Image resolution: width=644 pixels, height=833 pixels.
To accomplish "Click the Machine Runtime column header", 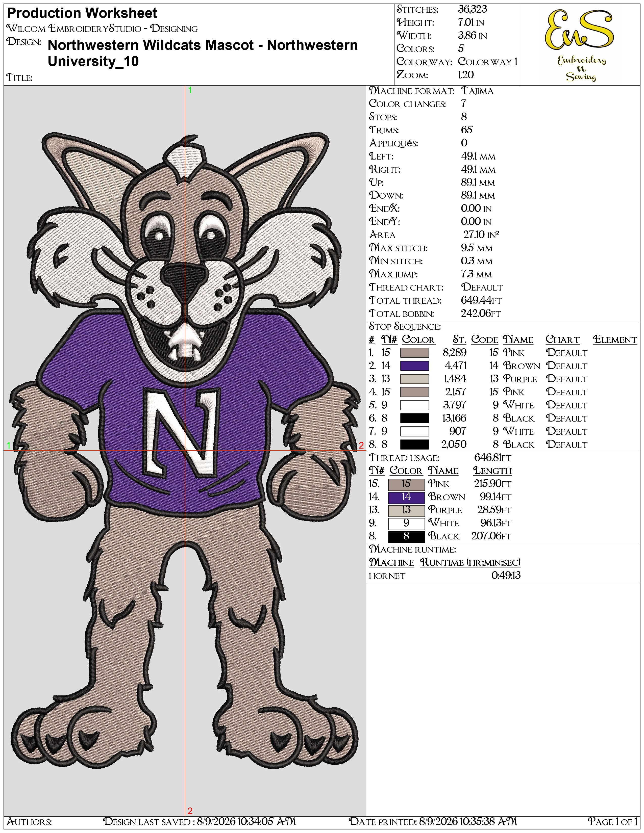I will tap(470, 562).
